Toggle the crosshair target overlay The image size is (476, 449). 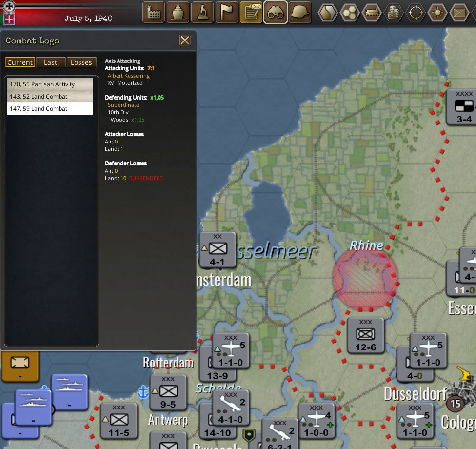[x=416, y=13]
